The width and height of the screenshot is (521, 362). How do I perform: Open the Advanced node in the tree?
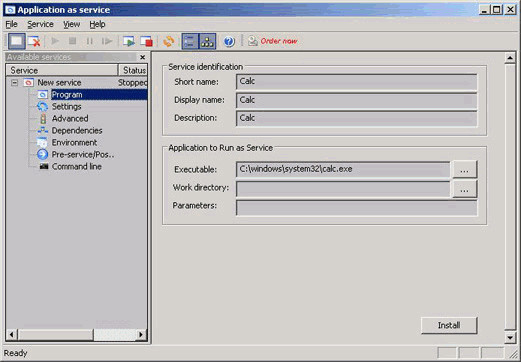pyautogui.click(x=70, y=119)
